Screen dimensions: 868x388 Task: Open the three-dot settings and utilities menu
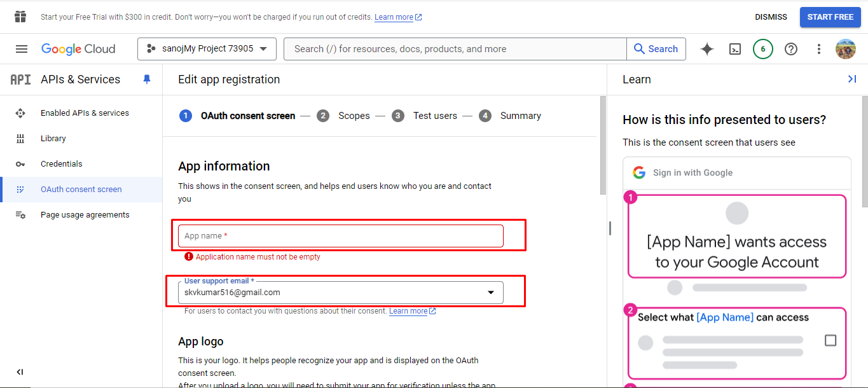pos(819,49)
